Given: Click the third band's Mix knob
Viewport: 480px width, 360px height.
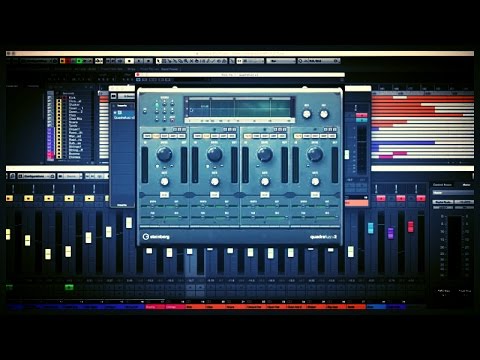Looking at the screenshot, I should click(265, 182).
